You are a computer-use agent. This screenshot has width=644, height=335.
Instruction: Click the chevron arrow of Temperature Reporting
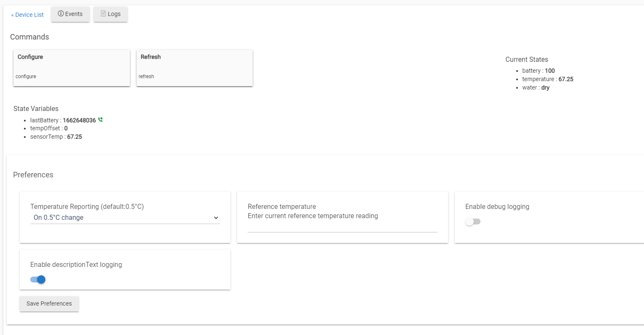pos(216,218)
